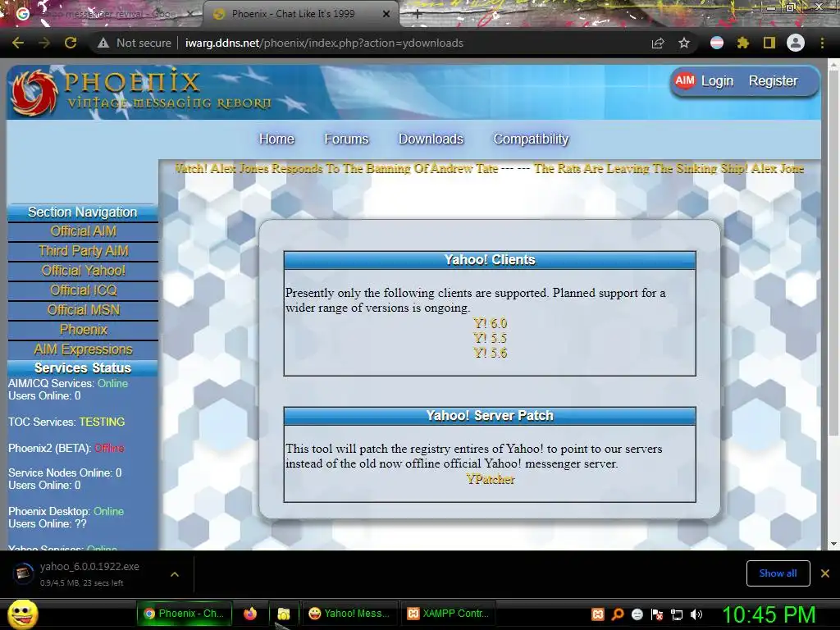Open Official Yahoo! section
The height and width of the screenshot is (630, 840).
pos(83,271)
